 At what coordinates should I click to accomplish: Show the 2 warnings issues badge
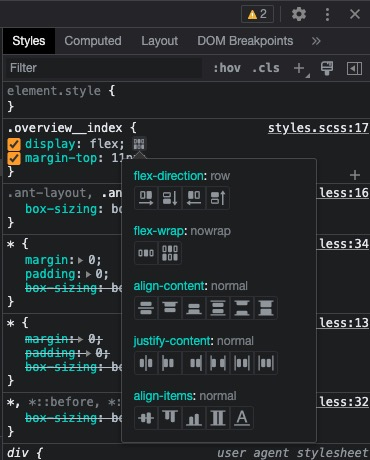coord(257,14)
